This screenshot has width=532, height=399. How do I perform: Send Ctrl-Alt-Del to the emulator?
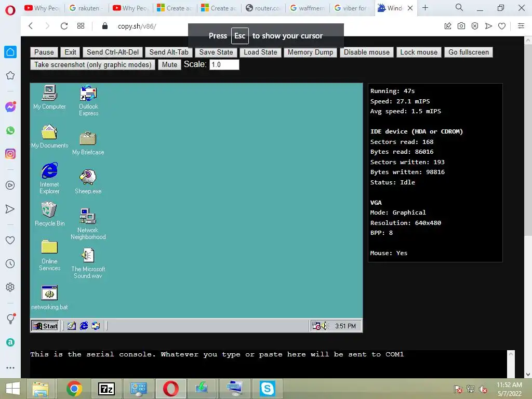click(x=113, y=52)
